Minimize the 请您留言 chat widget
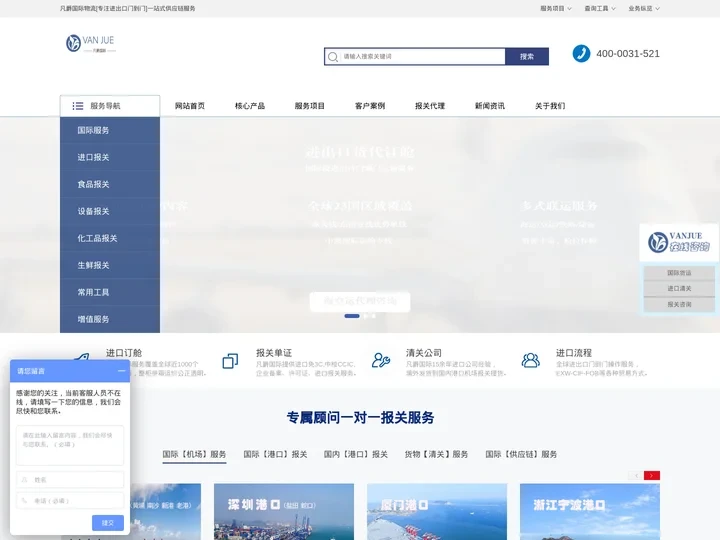The width and height of the screenshot is (720, 540). pos(122,371)
